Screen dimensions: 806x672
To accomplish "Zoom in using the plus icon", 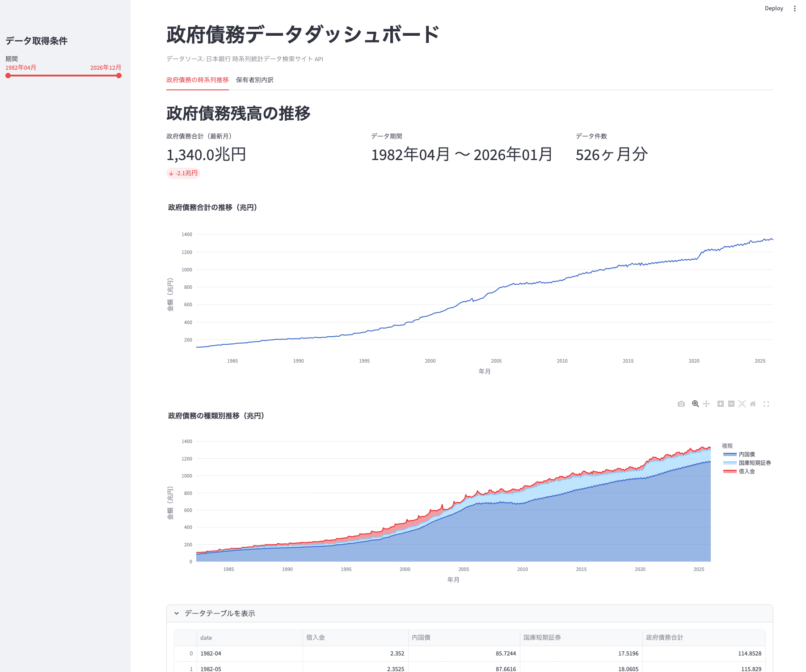I will coord(720,404).
